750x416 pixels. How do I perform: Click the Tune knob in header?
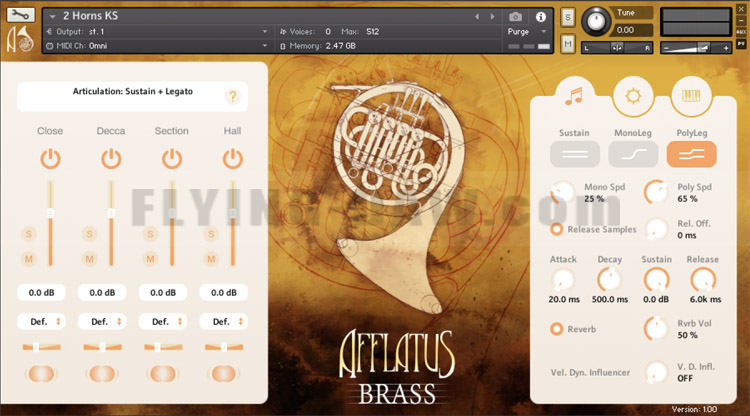pos(596,22)
